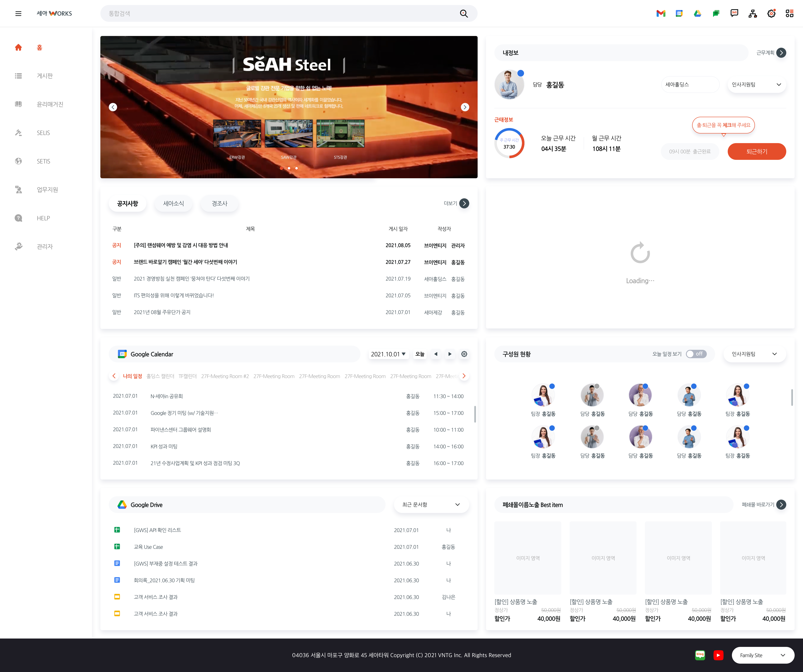Open the [GWS] API 확인 리스트 sheet
Image resolution: width=803 pixels, height=672 pixels.
point(157,530)
